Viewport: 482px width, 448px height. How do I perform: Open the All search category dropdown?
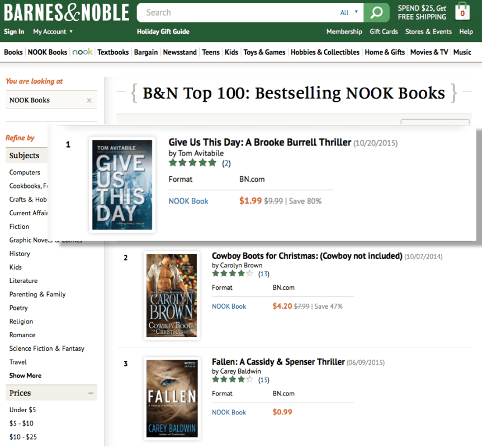[349, 12]
